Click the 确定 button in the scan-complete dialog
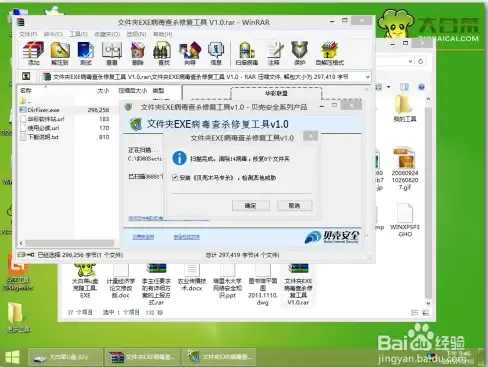Viewport: 488px width, 367px height. (251, 206)
